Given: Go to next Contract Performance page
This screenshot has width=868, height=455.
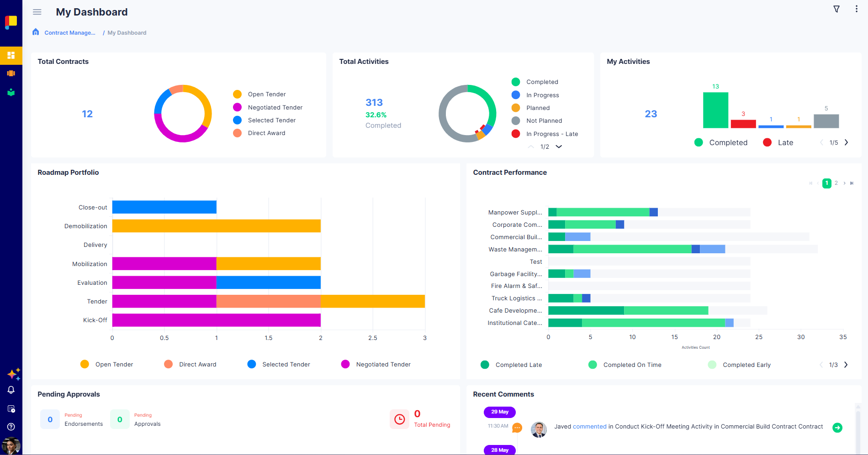Looking at the screenshot, I should pos(844,183).
